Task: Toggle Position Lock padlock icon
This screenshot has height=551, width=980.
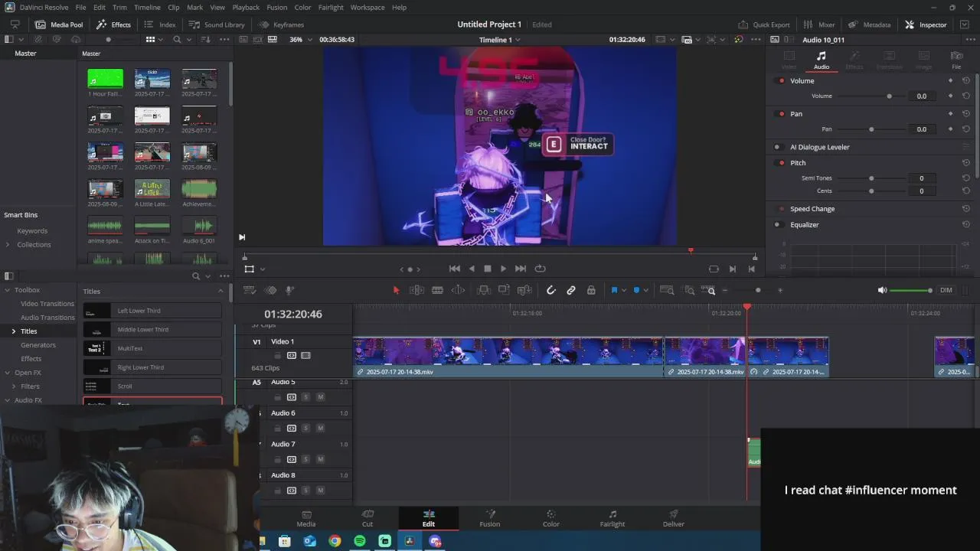Action: click(x=591, y=290)
